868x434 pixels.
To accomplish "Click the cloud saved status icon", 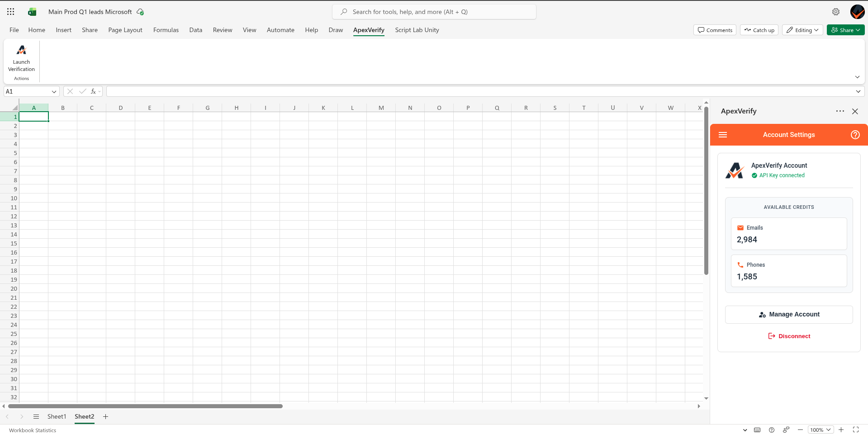I will (x=140, y=12).
